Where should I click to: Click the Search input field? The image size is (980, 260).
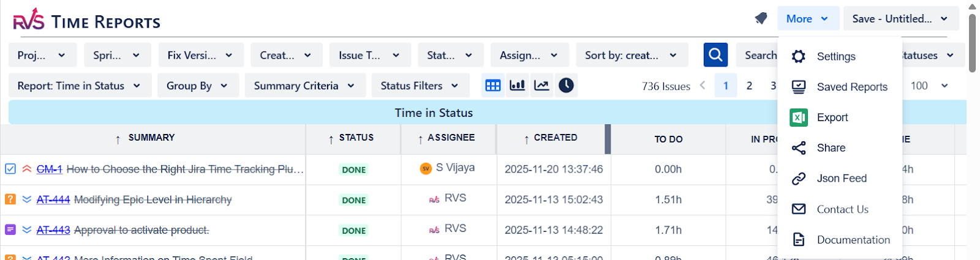click(757, 55)
